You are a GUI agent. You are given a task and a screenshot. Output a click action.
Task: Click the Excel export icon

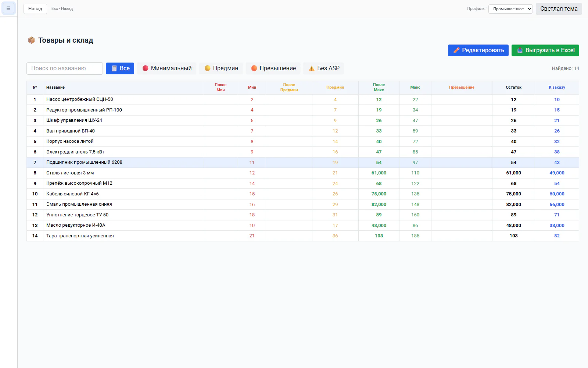pyautogui.click(x=520, y=50)
